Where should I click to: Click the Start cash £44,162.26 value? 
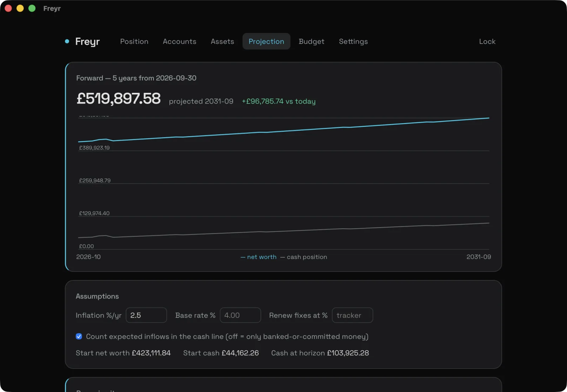pos(240,353)
